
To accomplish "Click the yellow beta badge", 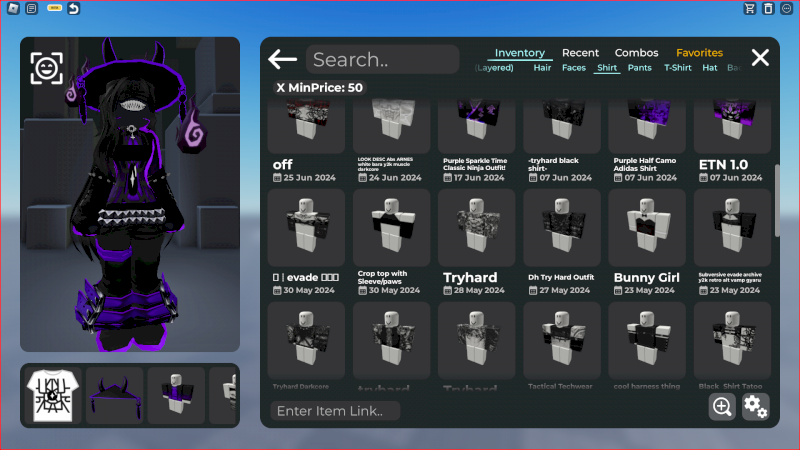I will (x=55, y=8).
